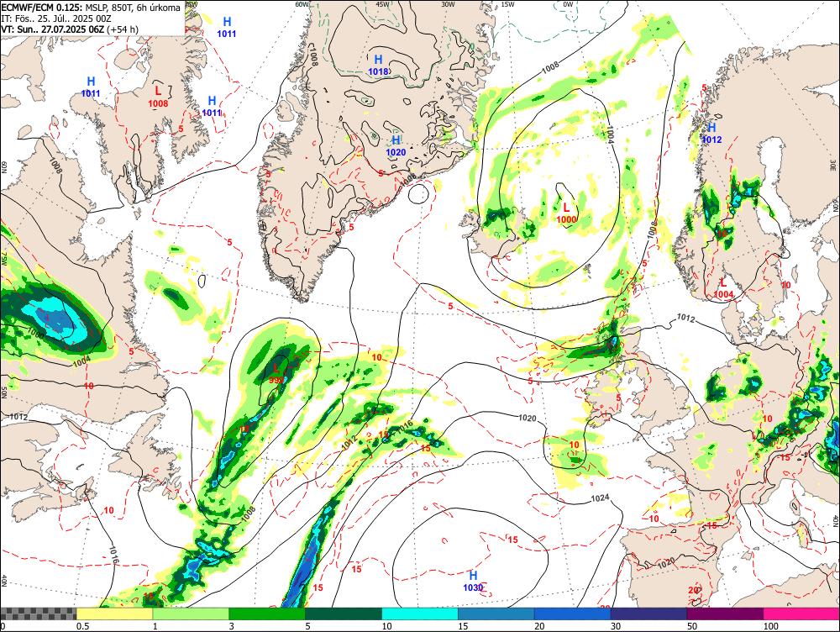Click the 1024 isobar label

(x=600, y=498)
